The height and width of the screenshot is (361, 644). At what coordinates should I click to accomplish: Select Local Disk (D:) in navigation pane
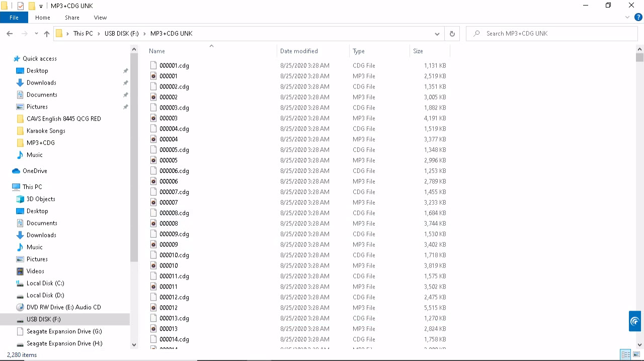45,295
